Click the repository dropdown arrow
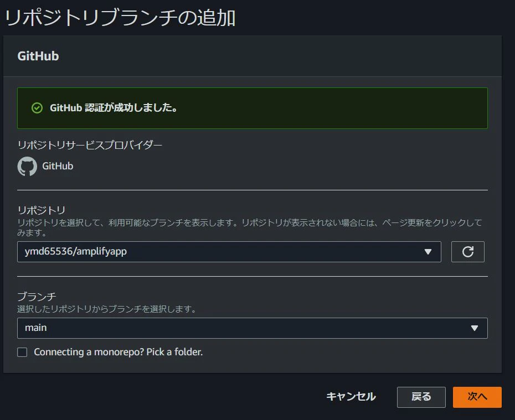The image size is (515, 420). pos(428,252)
